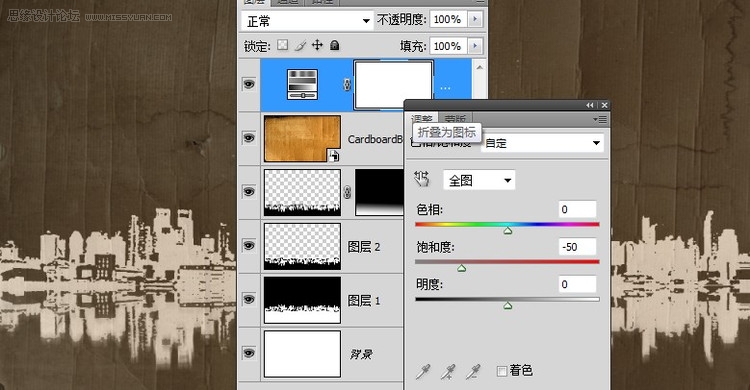Image resolution: width=750 pixels, height=390 pixels.
Task: Adjust the 饱和度 saturation slider handle
Action: [x=462, y=268]
